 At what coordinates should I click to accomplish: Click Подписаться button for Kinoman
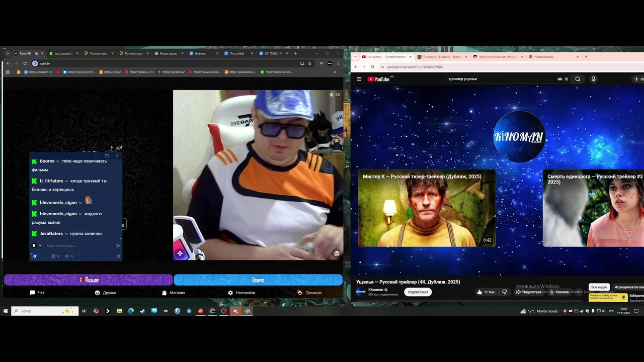[418, 292]
